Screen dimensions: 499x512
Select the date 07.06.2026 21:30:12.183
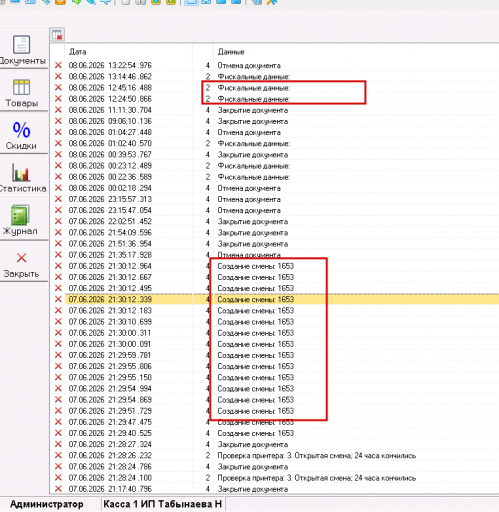(110, 310)
